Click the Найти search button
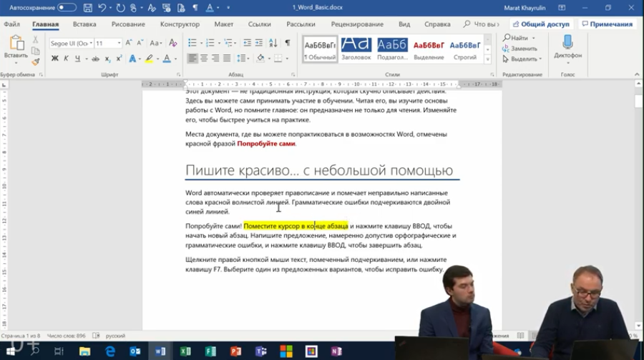This screenshot has height=360, width=644. pyautogui.click(x=516, y=38)
